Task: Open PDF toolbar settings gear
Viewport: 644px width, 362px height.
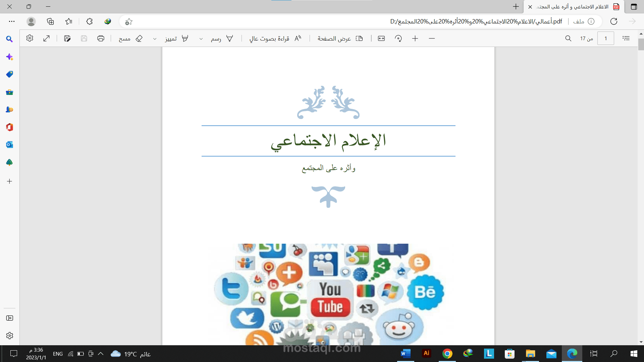Action: 30,38
